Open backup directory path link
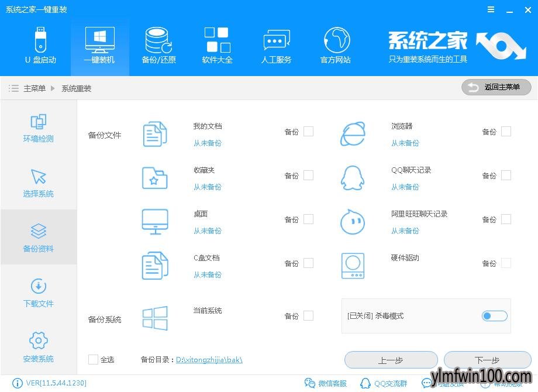The height and width of the screenshot is (392, 538). [209, 359]
